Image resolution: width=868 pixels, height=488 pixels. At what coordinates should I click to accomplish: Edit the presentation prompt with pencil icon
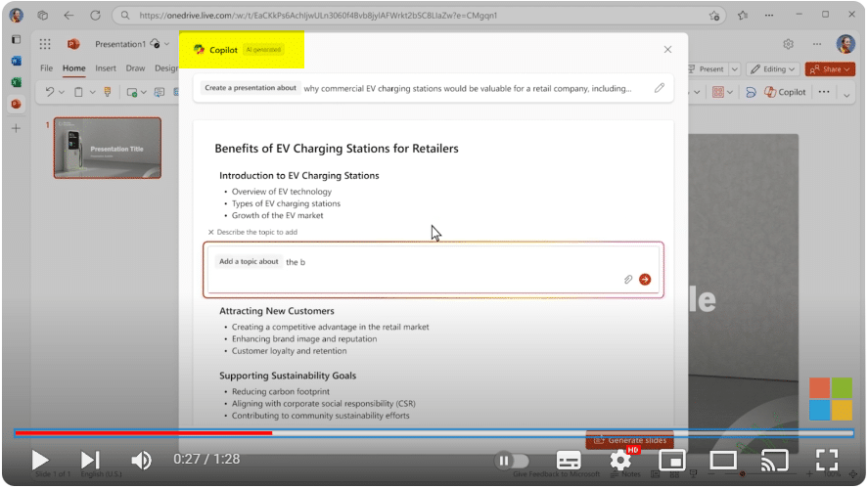[659, 88]
